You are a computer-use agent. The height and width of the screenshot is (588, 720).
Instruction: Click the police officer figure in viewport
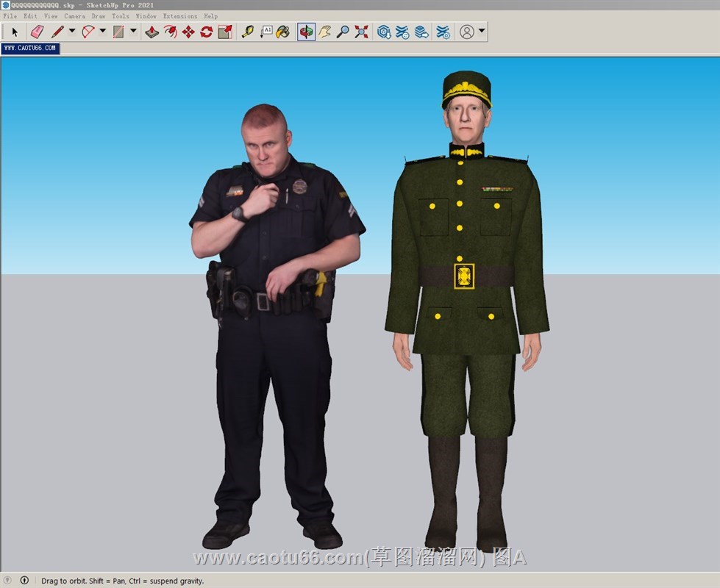pos(272,294)
